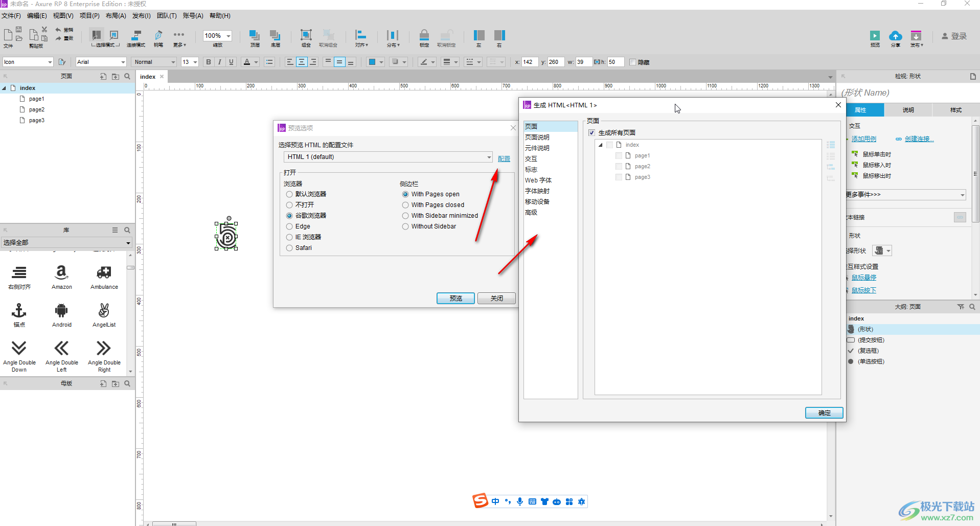Toggle generate all pages (生成所有页面) checkbox
980x526 pixels.
click(591, 133)
